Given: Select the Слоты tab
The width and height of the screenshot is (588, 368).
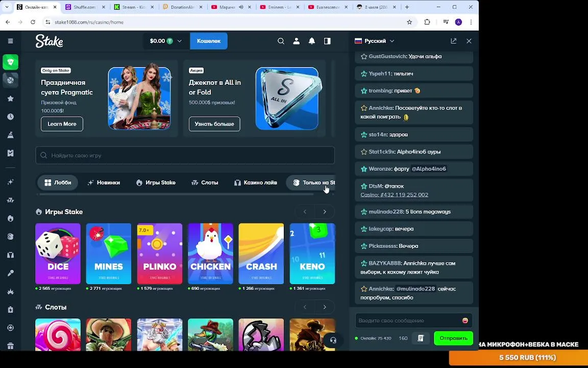Looking at the screenshot, I should coord(204,182).
